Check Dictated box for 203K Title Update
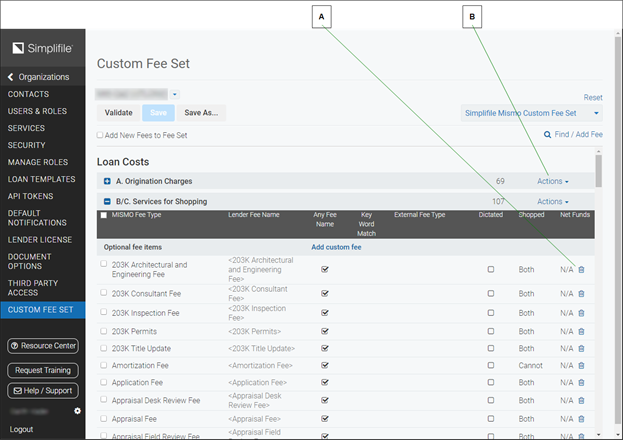 (491, 348)
